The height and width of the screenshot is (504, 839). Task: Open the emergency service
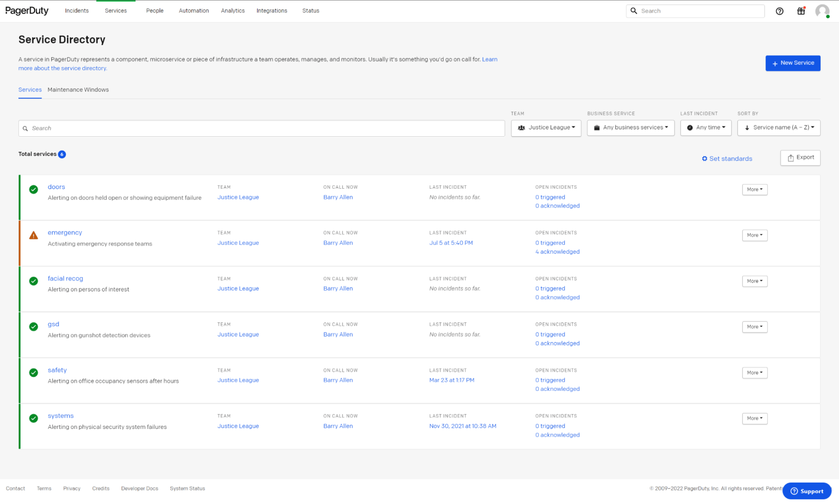click(65, 232)
